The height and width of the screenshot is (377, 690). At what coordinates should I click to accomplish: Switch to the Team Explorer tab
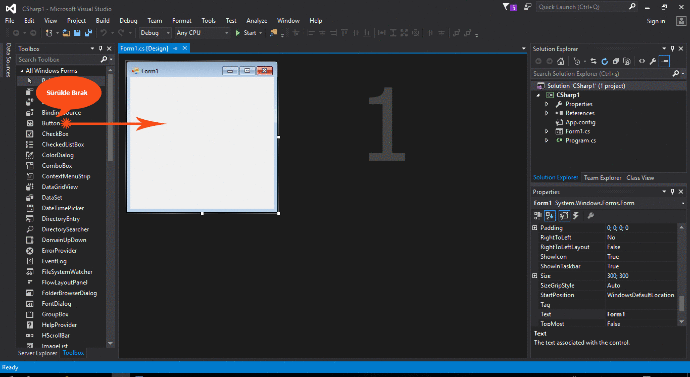602,178
